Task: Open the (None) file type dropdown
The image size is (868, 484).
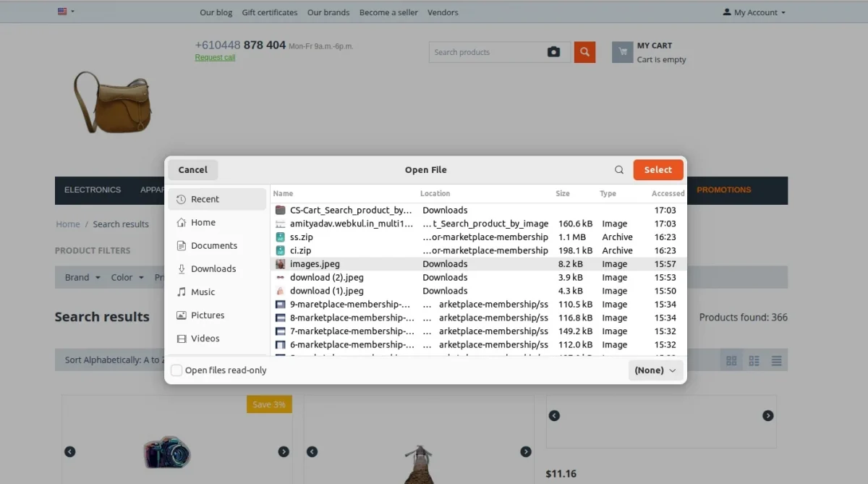Action: pos(655,370)
